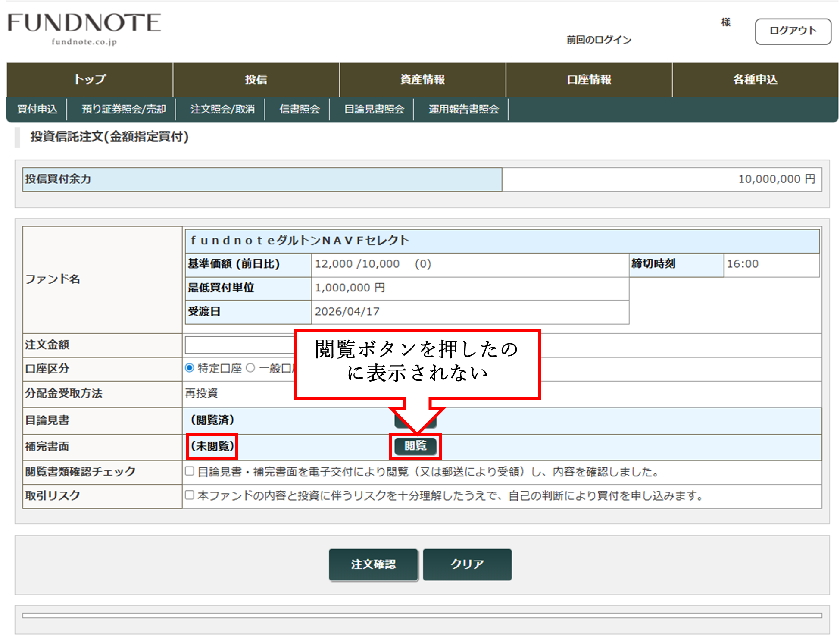Select the 目論見書照会 submenu item
This screenshot has width=840, height=636.
(374, 109)
